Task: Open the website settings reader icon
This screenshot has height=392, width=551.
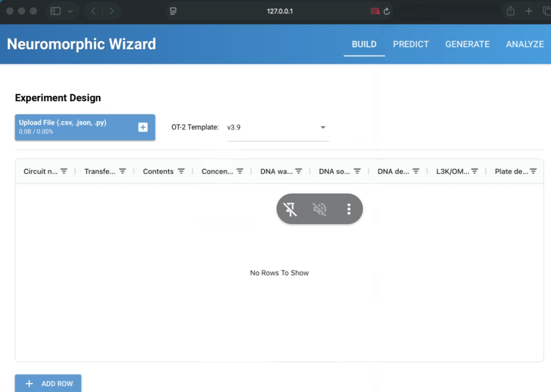Action: tap(173, 11)
